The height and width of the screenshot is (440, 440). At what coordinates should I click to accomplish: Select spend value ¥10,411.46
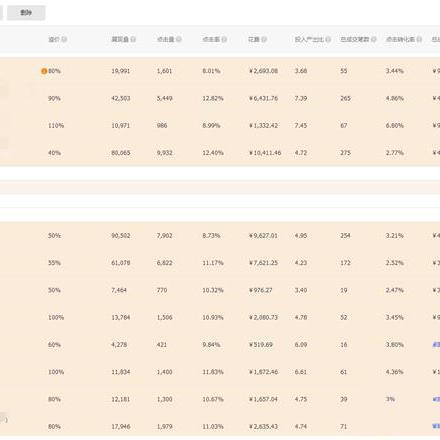[265, 153]
